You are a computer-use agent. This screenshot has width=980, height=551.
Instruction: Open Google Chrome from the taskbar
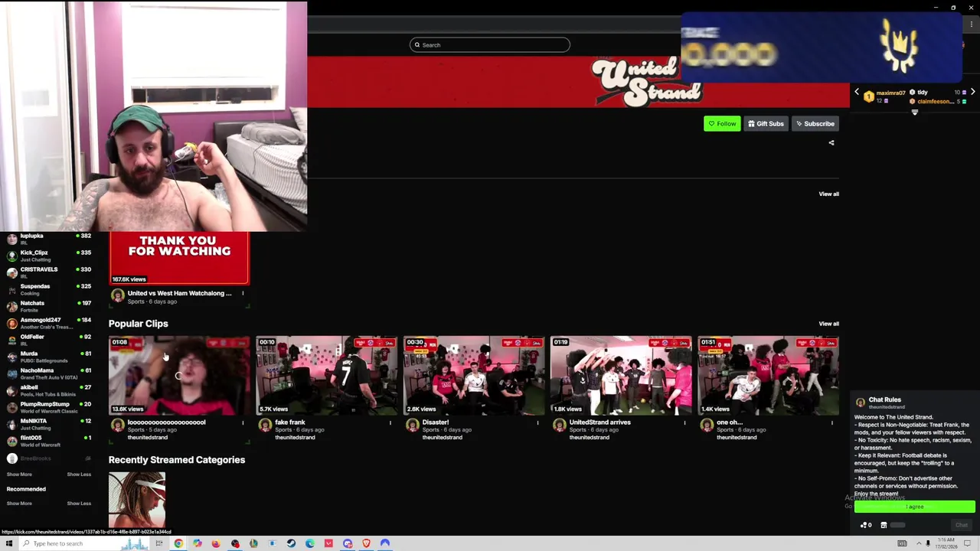point(178,543)
